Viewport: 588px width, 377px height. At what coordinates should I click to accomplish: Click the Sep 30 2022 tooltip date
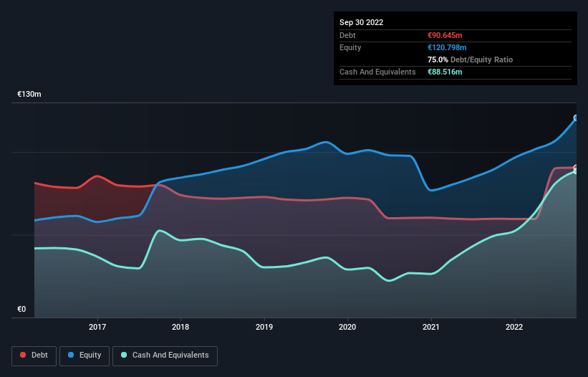coord(362,22)
